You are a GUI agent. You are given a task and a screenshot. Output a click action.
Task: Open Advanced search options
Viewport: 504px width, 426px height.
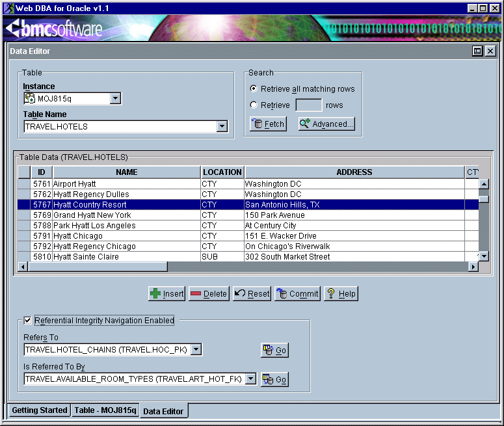[326, 124]
